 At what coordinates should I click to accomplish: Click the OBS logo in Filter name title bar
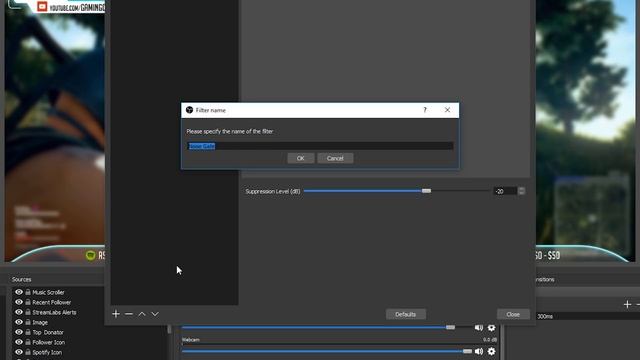(x=189, y=110)
